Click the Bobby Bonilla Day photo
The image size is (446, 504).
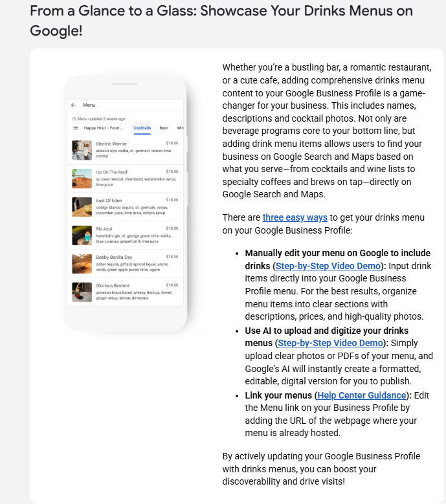tap(82, 263)
